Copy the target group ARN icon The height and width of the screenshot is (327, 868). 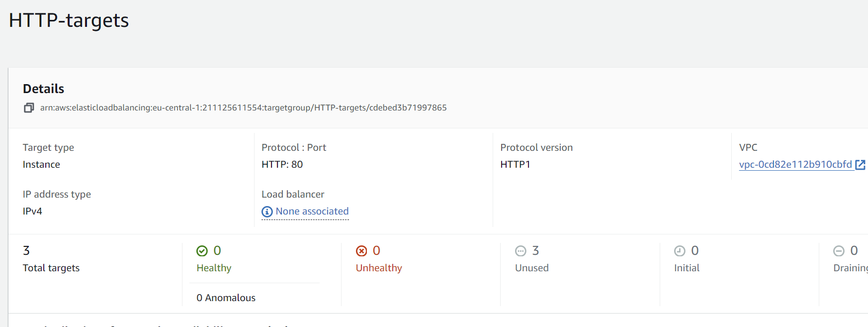[x=29, y=108]
